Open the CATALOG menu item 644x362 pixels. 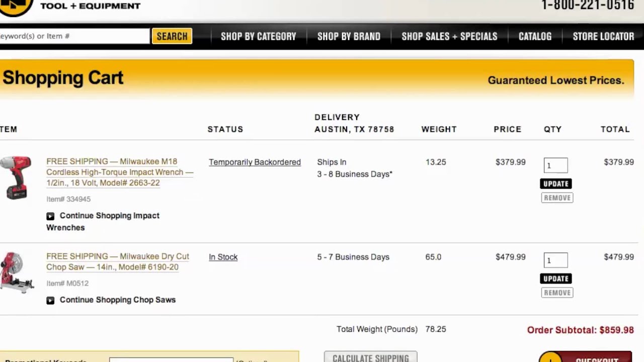[535, 36]
